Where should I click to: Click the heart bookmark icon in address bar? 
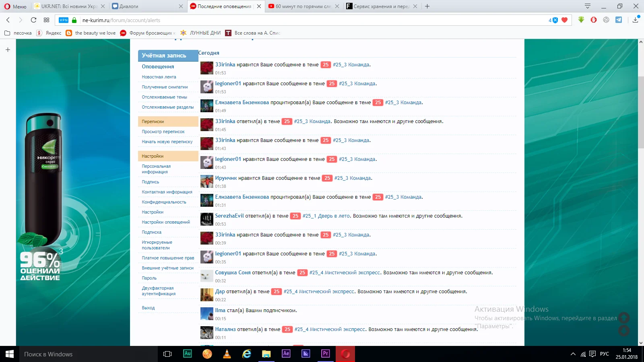(x=564, y=20)
